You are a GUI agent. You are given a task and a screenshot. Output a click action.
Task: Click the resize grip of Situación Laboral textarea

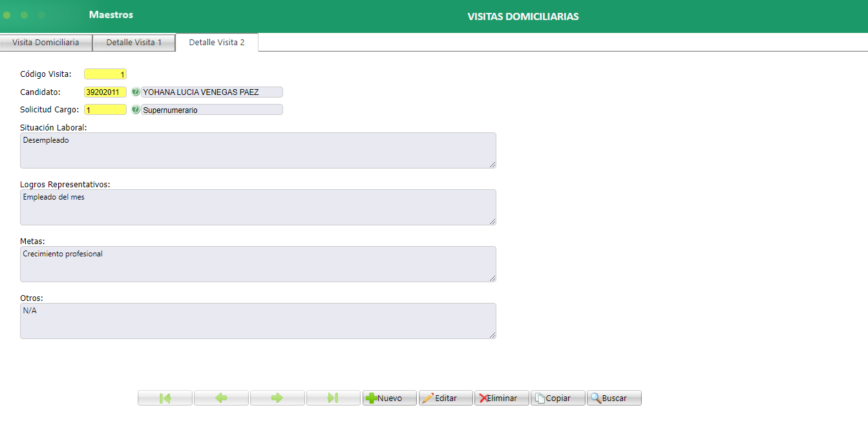492,164
